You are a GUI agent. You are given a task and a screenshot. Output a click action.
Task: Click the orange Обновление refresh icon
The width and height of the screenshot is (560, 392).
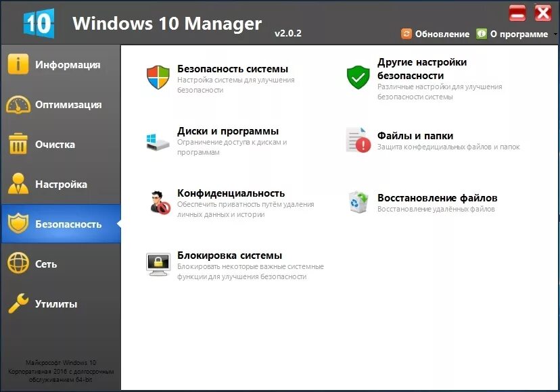pos(406,34)
